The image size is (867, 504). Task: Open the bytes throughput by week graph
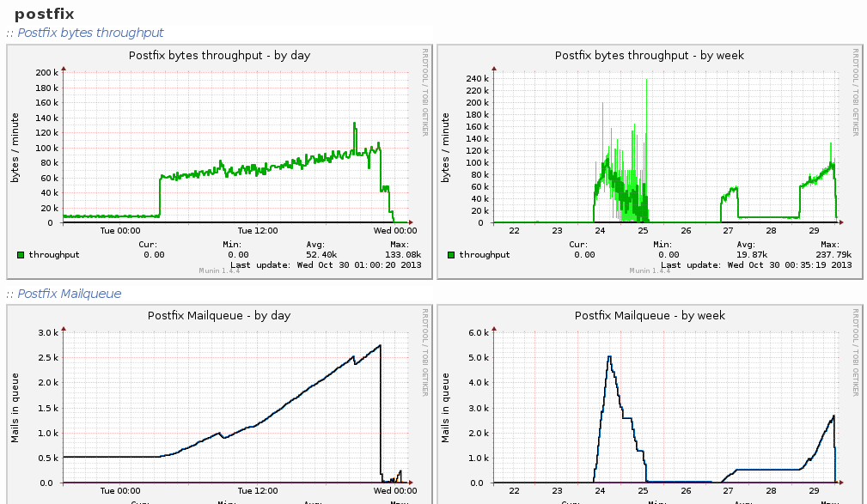point(650,155)
